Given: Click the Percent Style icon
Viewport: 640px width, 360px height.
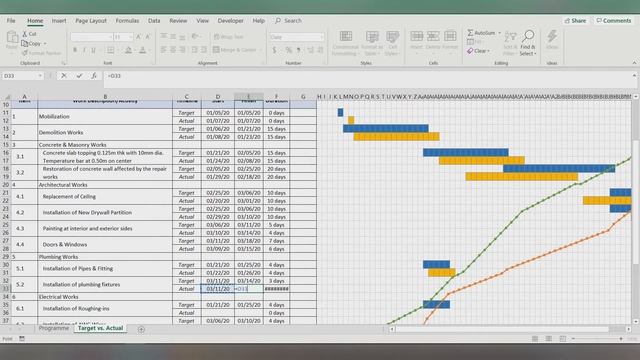Looking at the screenshot, I should (x=289, y=50).
